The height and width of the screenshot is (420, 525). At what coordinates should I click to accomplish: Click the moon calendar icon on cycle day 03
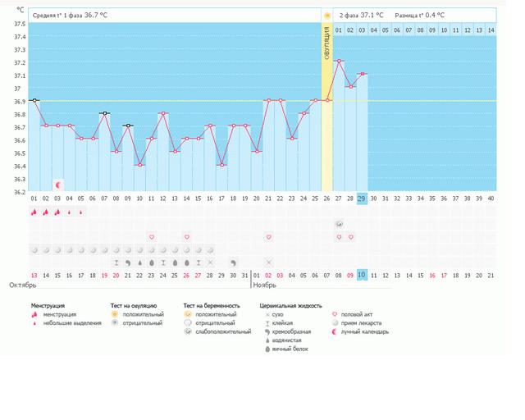coord(57,185)
